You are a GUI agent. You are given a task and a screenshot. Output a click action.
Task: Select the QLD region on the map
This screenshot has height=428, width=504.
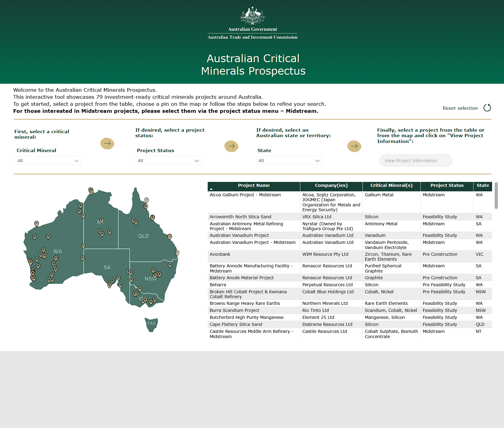point(144,236)
